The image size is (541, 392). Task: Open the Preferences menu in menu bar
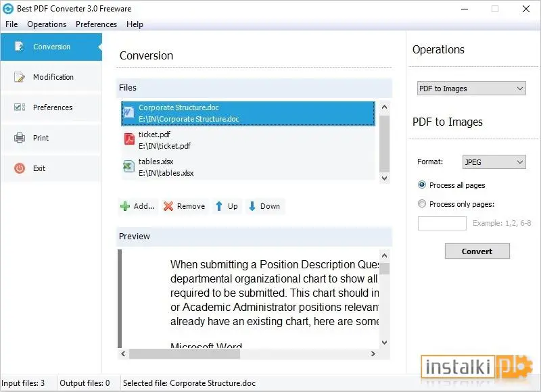pos(96,24)
